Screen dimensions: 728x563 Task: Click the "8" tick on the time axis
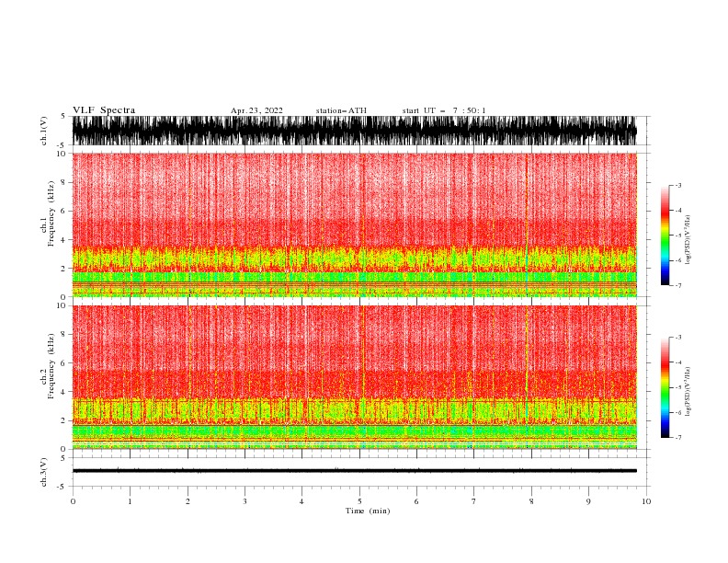[531, 501]
